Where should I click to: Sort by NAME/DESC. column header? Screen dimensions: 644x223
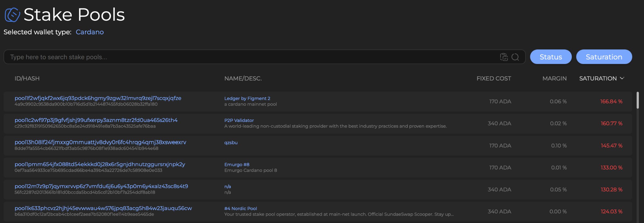tap(243, 78)
